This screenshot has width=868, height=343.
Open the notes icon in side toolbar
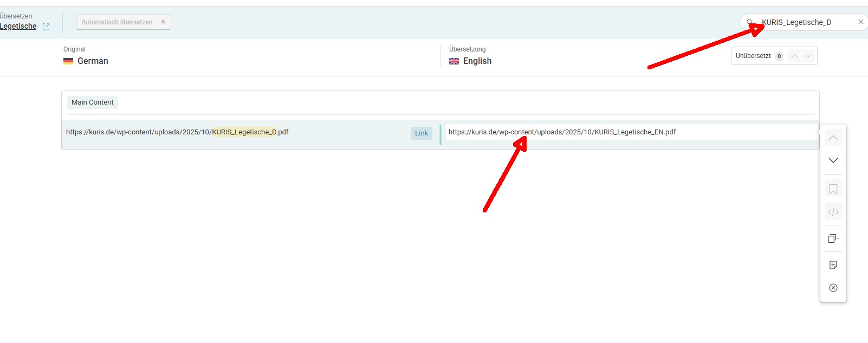(833, 265)
